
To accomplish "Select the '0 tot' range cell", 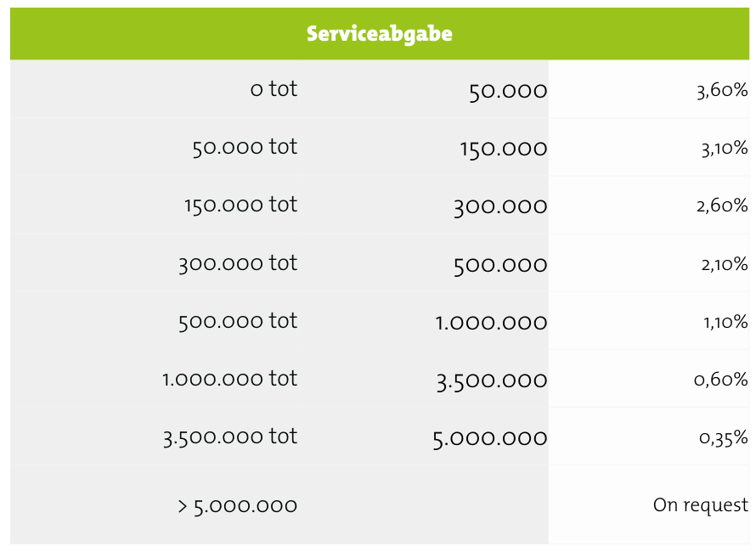I will coord(155,89).
